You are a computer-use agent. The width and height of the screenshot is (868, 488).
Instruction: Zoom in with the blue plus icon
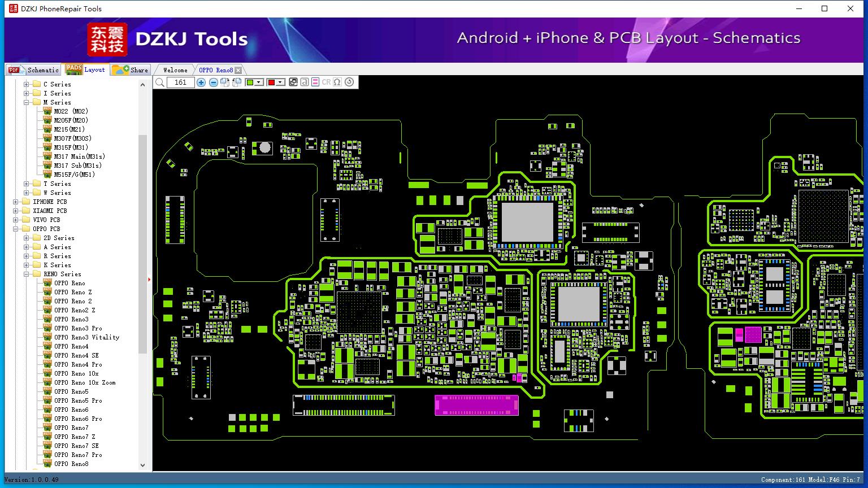click(201, 82)
